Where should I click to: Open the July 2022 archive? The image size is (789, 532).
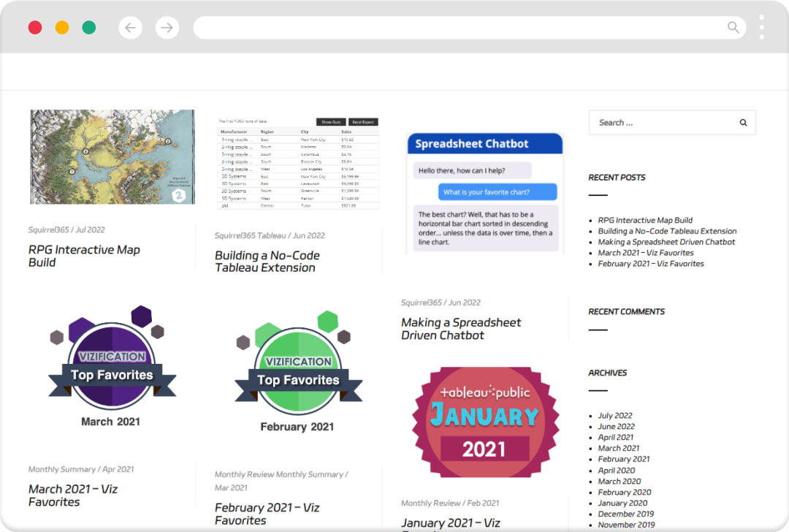[615, 415]
